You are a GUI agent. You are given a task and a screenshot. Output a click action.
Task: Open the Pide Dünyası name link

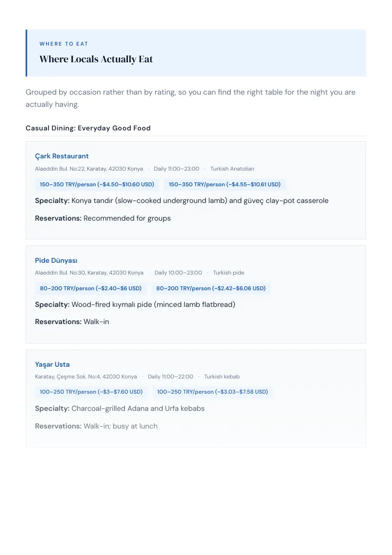(x=56, y=260)
